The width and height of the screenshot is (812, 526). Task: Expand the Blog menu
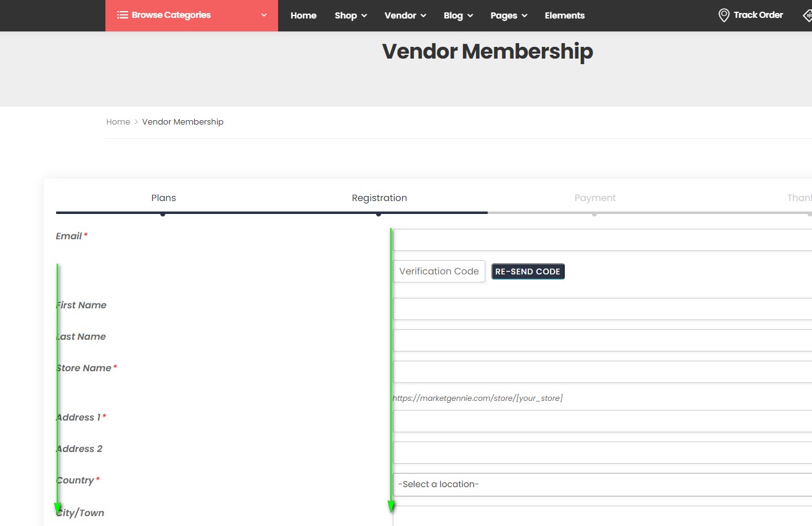[458, 15]
